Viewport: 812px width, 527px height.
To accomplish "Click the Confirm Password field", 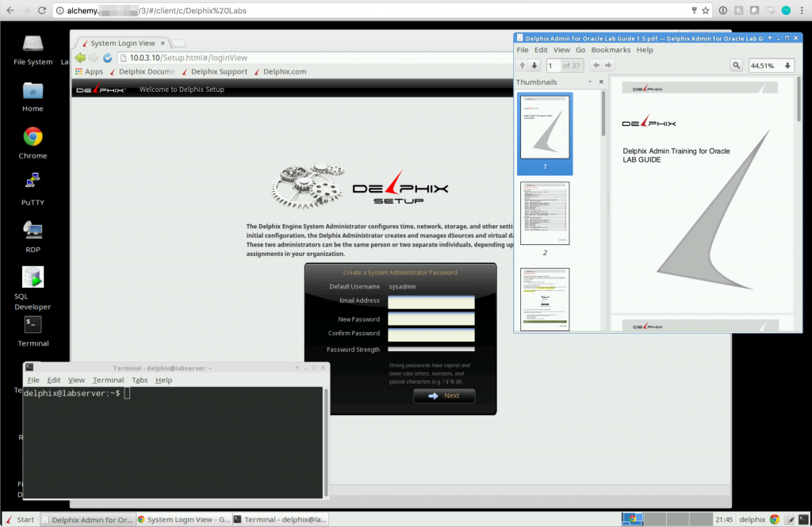I will point(431,335).
